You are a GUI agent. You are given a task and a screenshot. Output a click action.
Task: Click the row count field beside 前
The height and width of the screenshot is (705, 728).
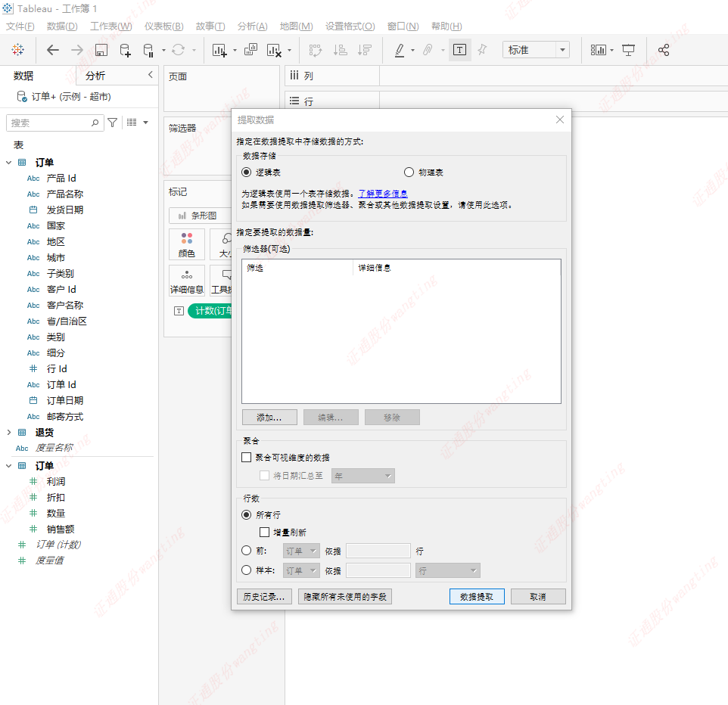pyautogui.click(x=378, y=551)
